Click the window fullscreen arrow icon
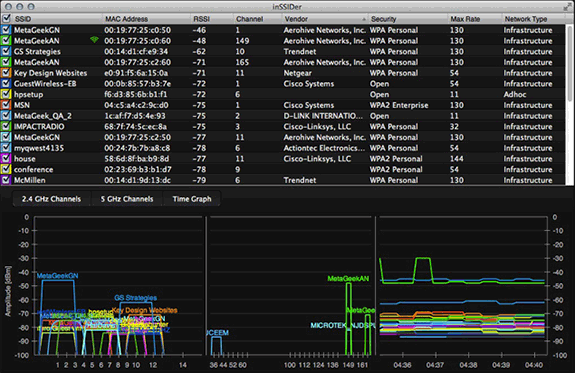Image resolution: width=575 pixels, height=373 pixels. (x=568, y=6)
